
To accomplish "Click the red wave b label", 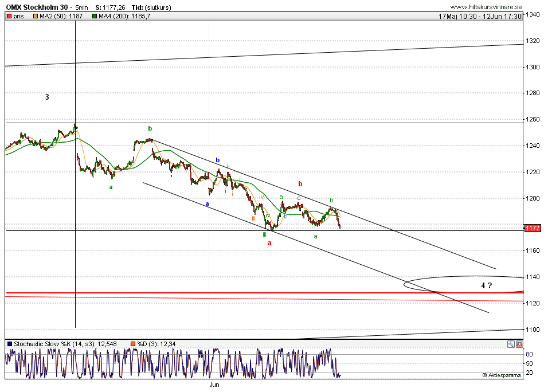I will tap(300, 184).
